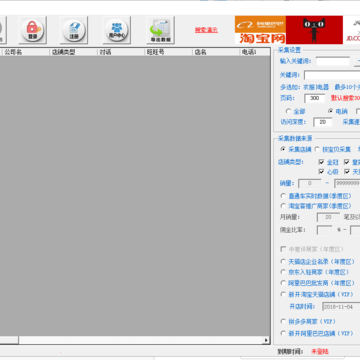
Task: Open the 搜索演示 red demo link
Action: point(206,30)
